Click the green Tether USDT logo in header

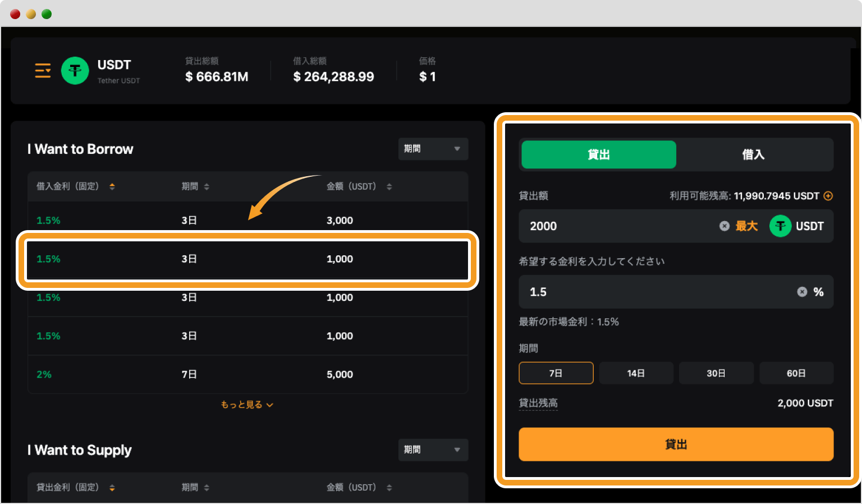[75, 71]
